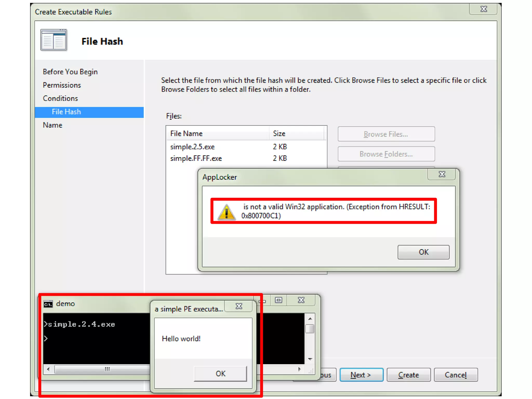Image resolution: width=532 pixels, height=399 pixels.
Task: Click the Next button
Action: coord(361,375)
